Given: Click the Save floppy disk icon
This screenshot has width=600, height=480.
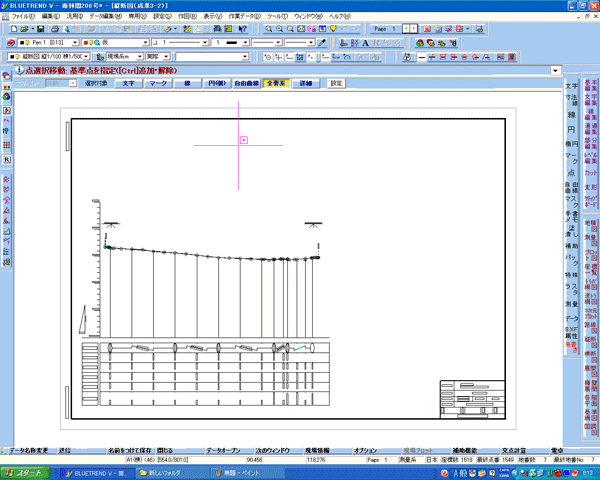Looking at the screenshot, I should point(41,29).
